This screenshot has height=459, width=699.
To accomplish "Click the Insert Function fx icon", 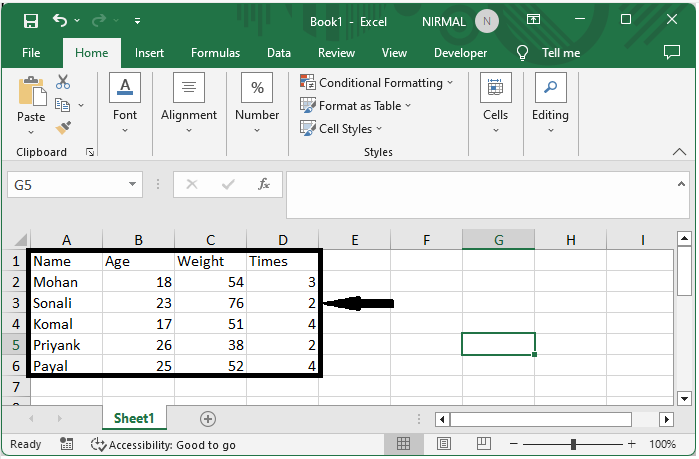I will click(264, 184).
